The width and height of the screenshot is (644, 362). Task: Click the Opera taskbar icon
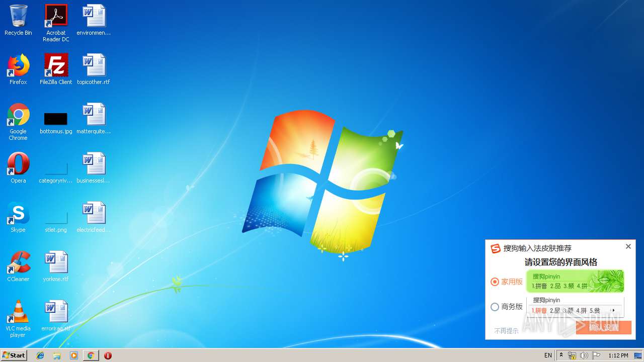108,355
